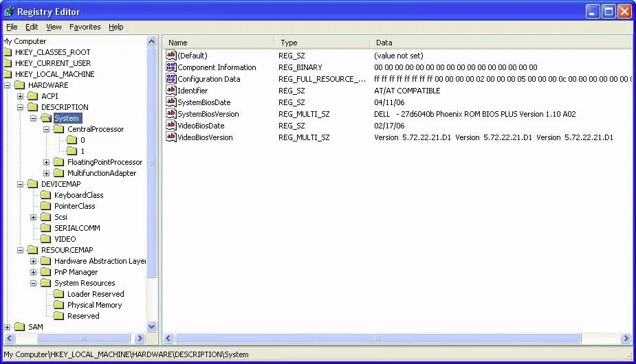This screenshot has width=636, height=364.
Task: Click the HKEY_CURRENT_USER folder icon
Action: [8, 63]
